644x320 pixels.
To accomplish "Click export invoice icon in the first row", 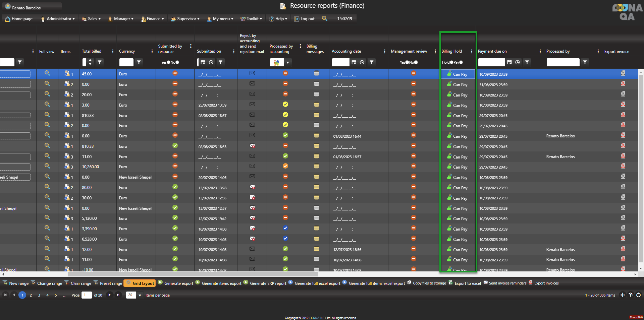I will click(x=623, y=73).
